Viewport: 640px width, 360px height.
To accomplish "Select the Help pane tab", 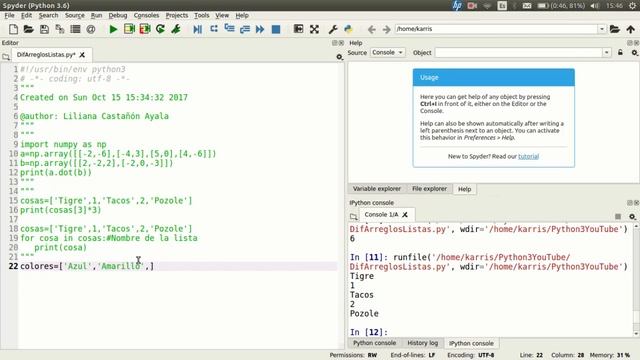I will 464,189.
